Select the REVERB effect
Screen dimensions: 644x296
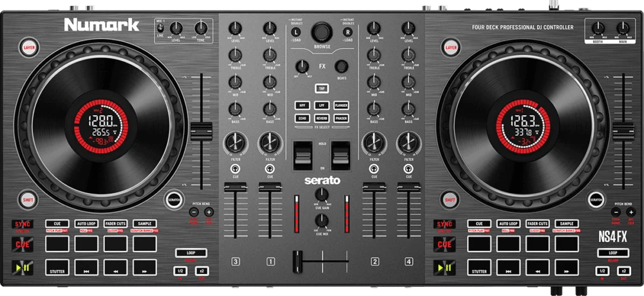point(321,118)
